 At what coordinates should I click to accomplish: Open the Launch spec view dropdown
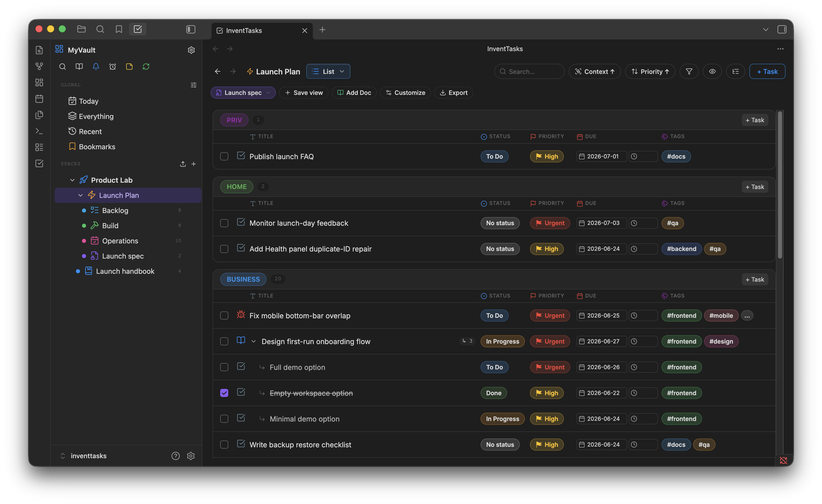243,93
